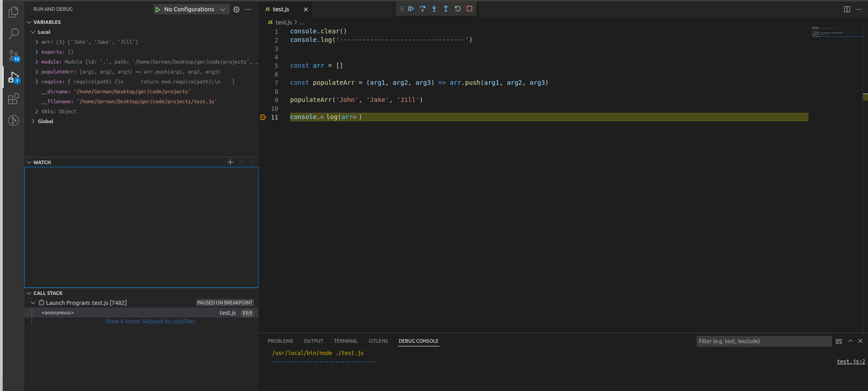Open the Extensions view
Viewport: 868px width, 391px height.
[14, 99]
